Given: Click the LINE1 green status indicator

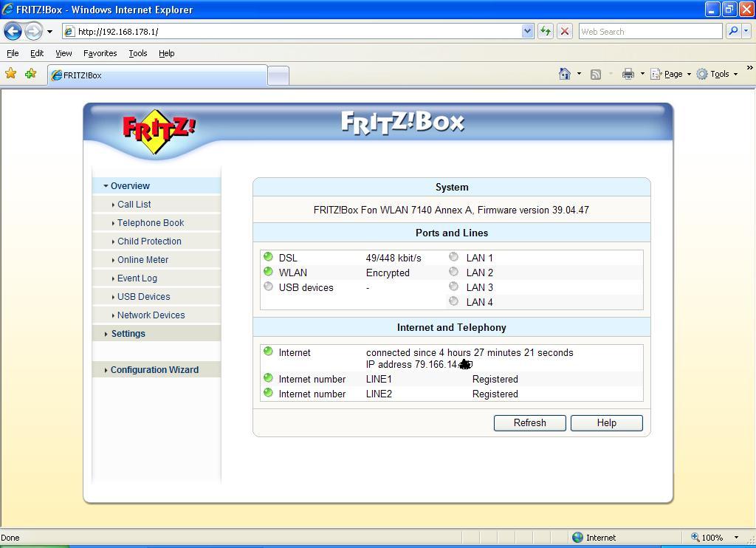Looking at the screenshot, I should [x=269, y=377].
